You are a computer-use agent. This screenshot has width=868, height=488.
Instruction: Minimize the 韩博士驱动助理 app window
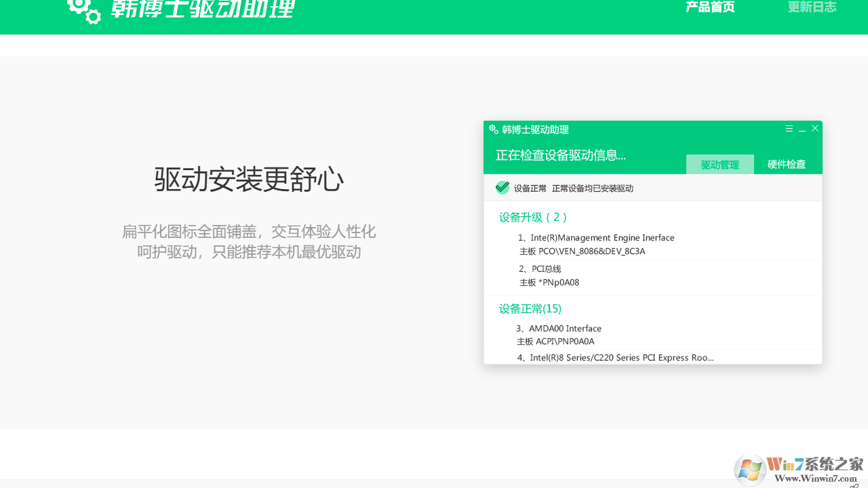coord(802,129)
